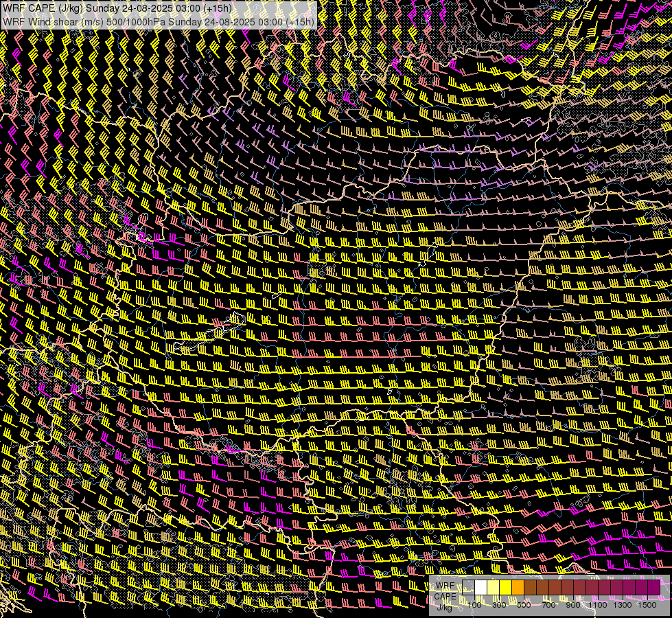Image resolution: width=672 pixels, height=618 pixels.
Task: Click the brightest magenta last swatch in the legend
Action: coord(654,588)
